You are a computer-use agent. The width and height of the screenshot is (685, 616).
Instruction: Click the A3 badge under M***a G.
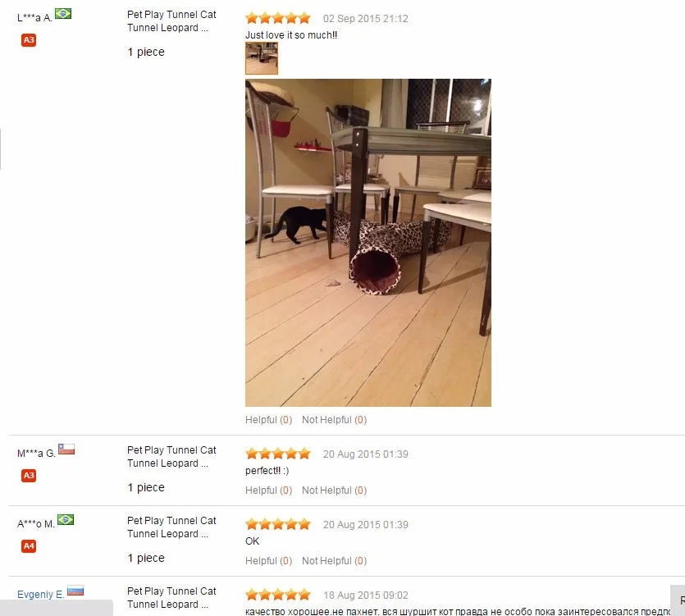[x=29, y=475]
